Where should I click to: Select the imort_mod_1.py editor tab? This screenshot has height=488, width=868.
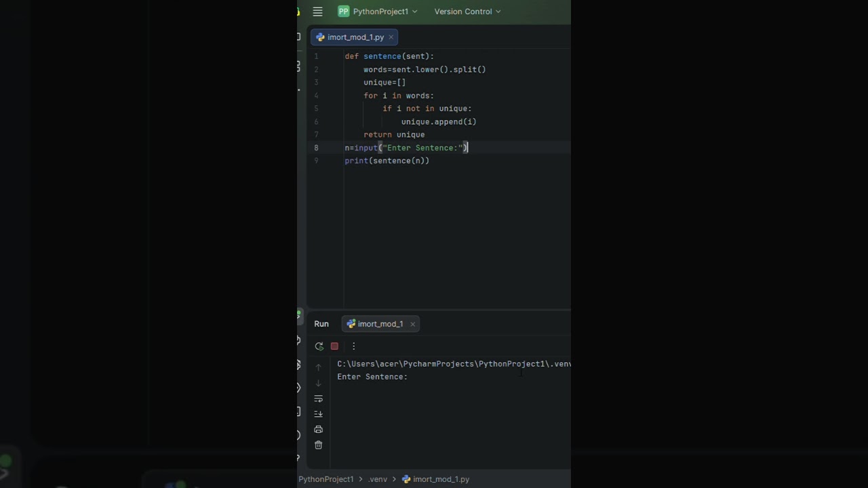tap(355, 37)
